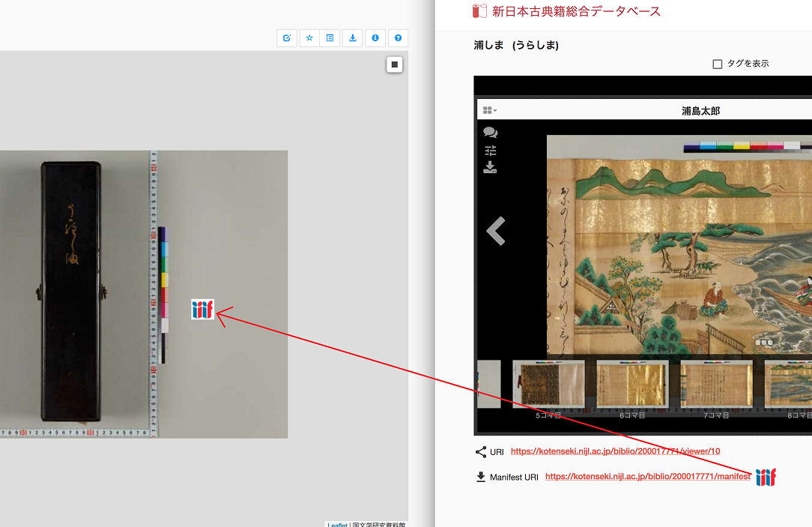Select the 7コマ目 thumbnail

716,384
